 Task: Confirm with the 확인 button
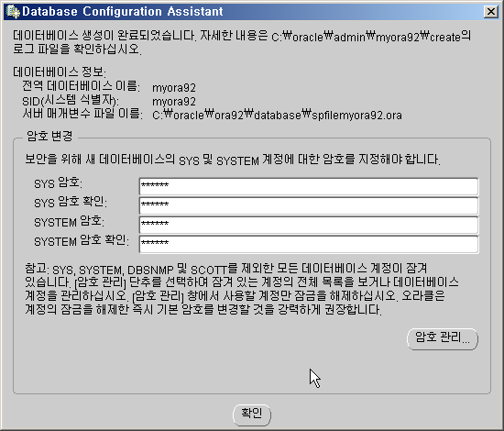click(x=252, y=414)
